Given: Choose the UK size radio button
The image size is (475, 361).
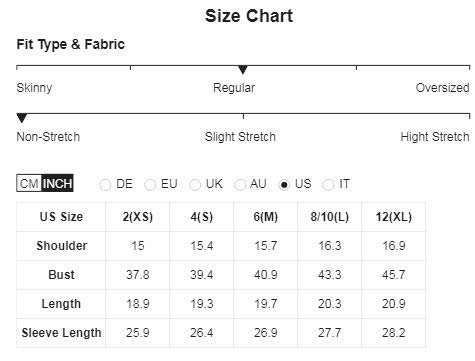Looking at the screenshot, I should [195, 184].
